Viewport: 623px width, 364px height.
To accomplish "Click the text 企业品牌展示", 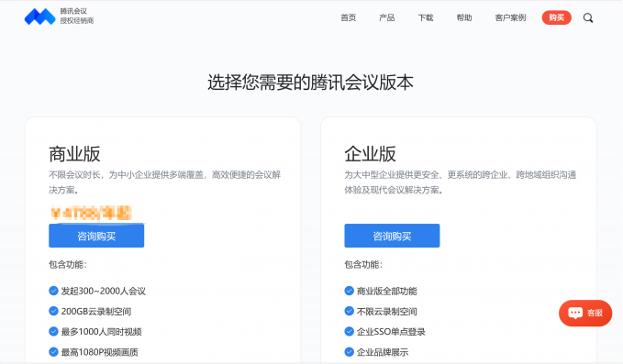I will coord(383,352).
